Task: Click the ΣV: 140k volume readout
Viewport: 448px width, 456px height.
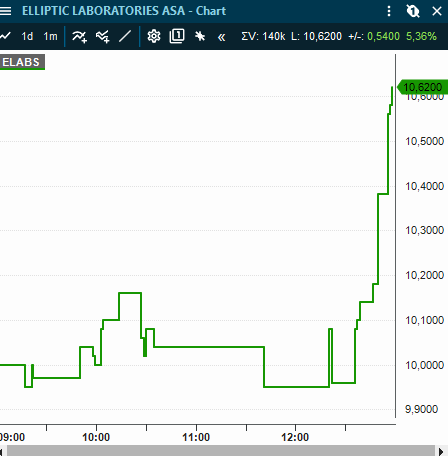Action: click(x=263, y=36)
